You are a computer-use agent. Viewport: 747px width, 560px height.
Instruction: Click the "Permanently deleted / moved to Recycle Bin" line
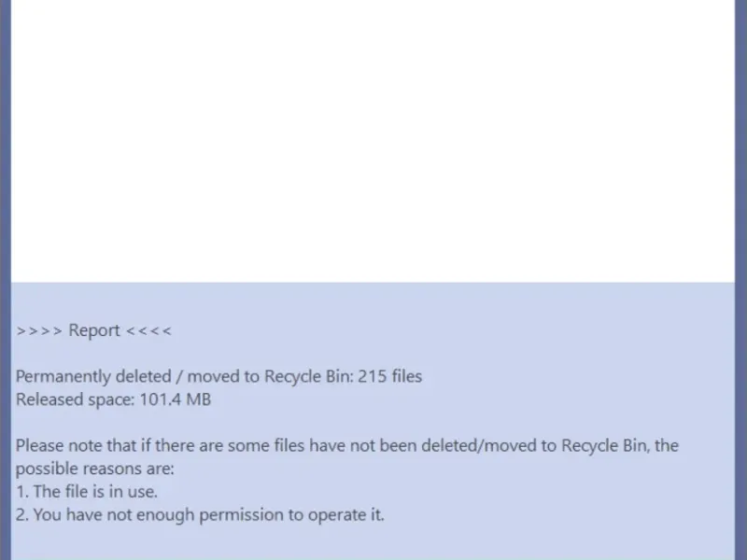point(184,377)
